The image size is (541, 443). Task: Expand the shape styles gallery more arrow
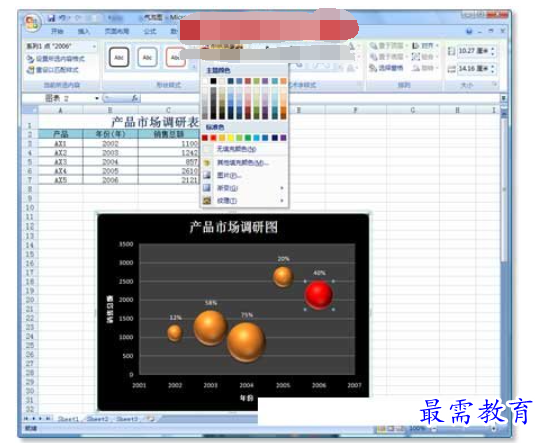(194, 66)
